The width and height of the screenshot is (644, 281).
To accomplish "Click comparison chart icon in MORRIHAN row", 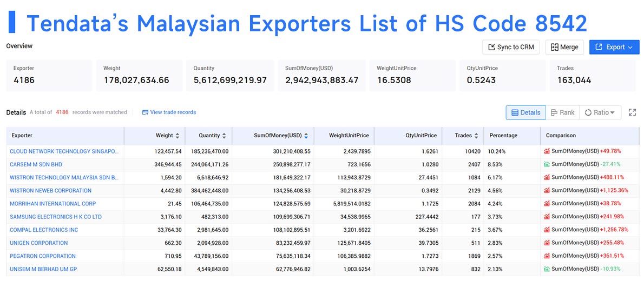I will pos(547,204).
